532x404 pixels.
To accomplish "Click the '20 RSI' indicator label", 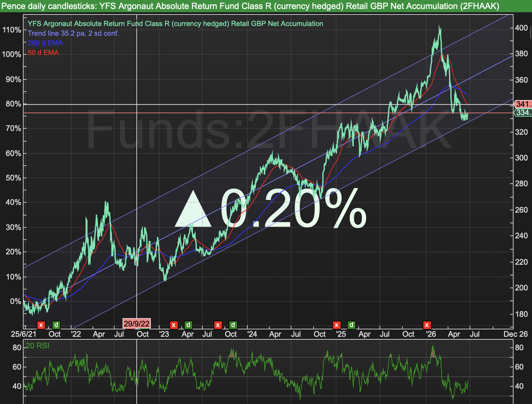I will click(x=37, y=346).
